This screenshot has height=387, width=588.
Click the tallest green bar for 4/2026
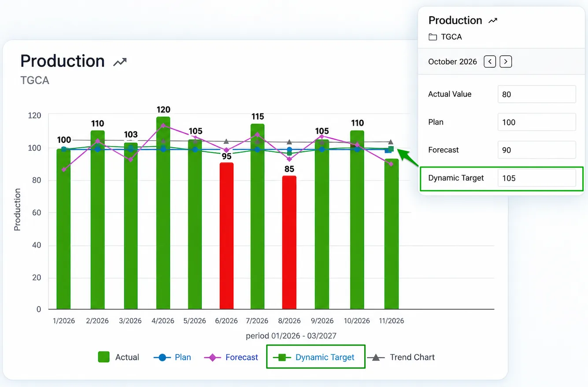point(163,213)
